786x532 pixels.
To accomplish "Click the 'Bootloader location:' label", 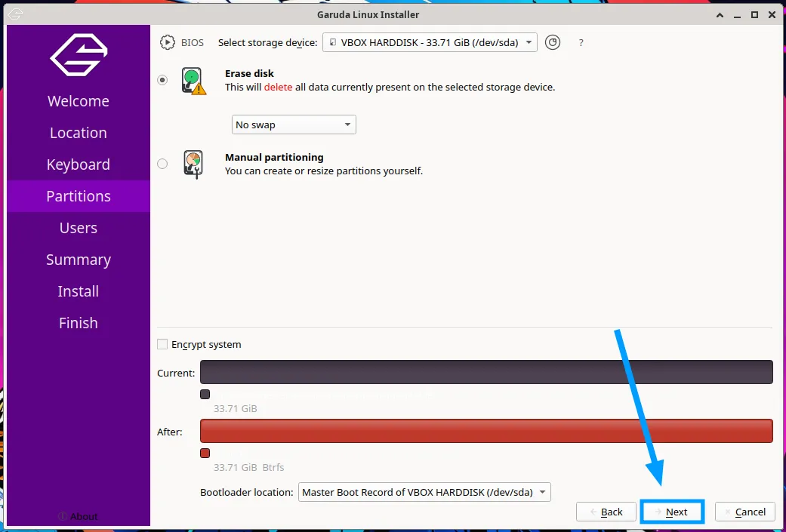I will click(x=247, y=492).
